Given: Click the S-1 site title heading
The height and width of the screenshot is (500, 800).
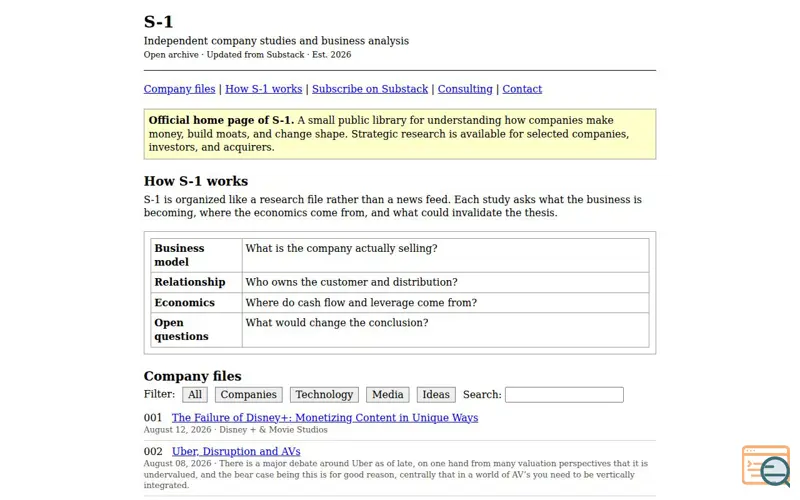Looking at the screenshot, I should pyautogui.click(x=159, y=21).
